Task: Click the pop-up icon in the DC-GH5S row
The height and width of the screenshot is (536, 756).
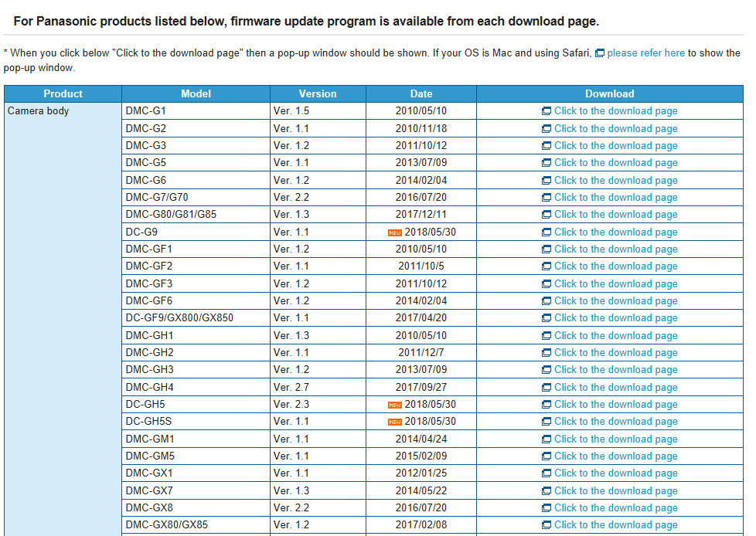Action: coord(547,422)
